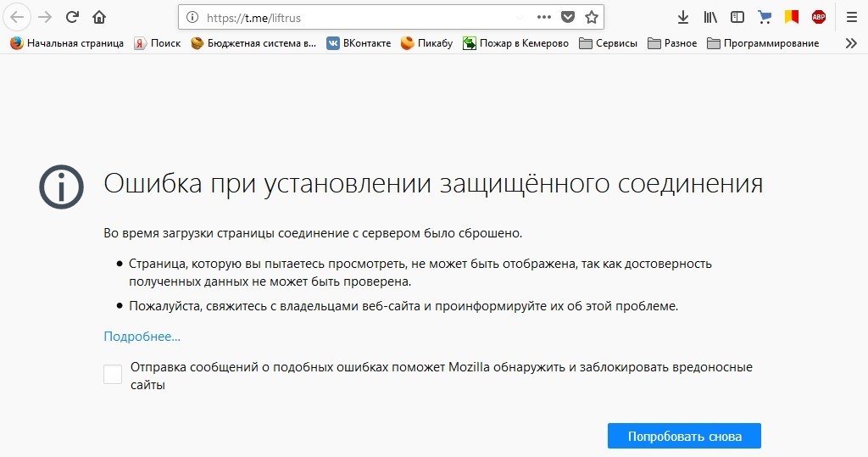Screen dimensions: 868x457
Task: Bookmark this page with star icon
Action: 592,17
